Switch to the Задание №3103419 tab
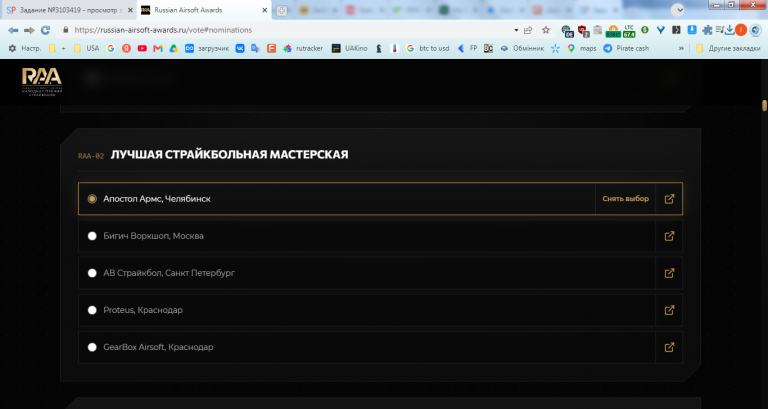Screen dimensions: 768x409 click(x=69, y=10)
